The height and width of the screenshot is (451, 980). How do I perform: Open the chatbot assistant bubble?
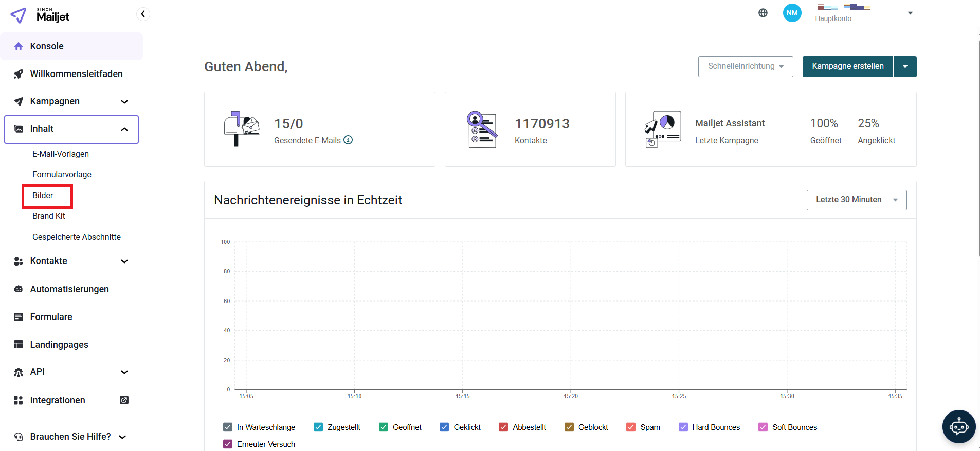959,426
